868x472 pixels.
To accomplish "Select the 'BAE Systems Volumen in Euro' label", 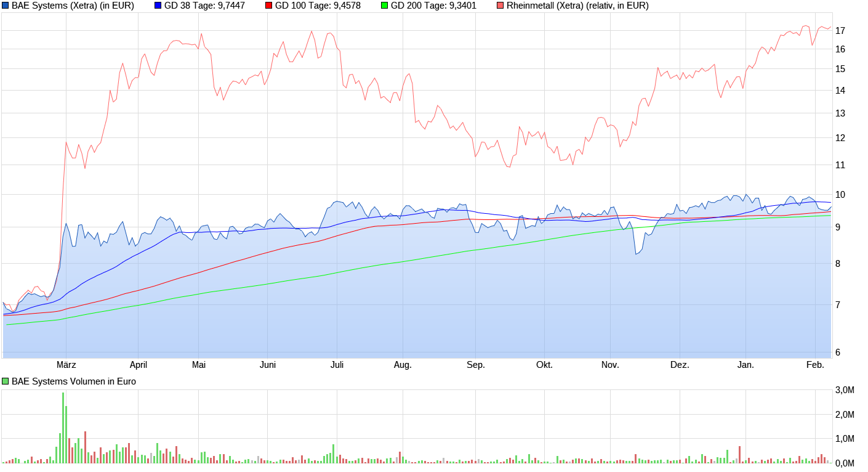I will coord(74,381).
